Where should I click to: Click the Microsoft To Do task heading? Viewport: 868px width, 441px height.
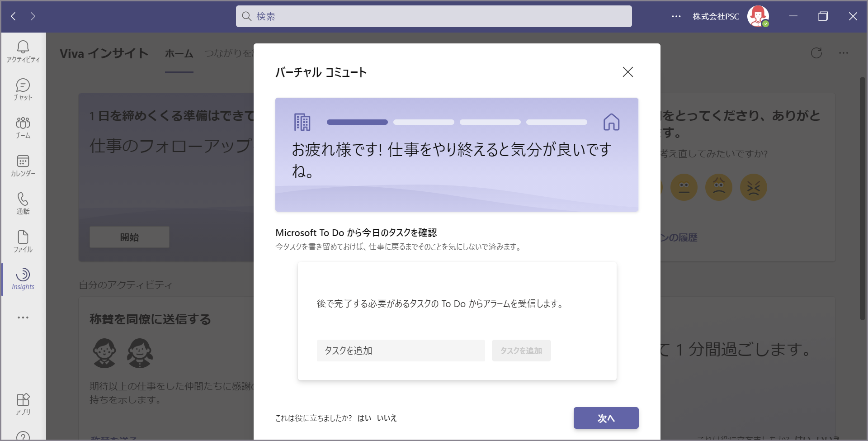click(356, 232)
